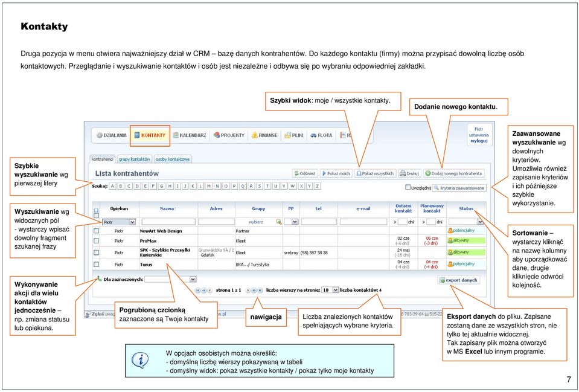The width and height of the screenshot is (579, 392).
Task: Click the Nazwa filter input field
Action: tap(168, 222)
